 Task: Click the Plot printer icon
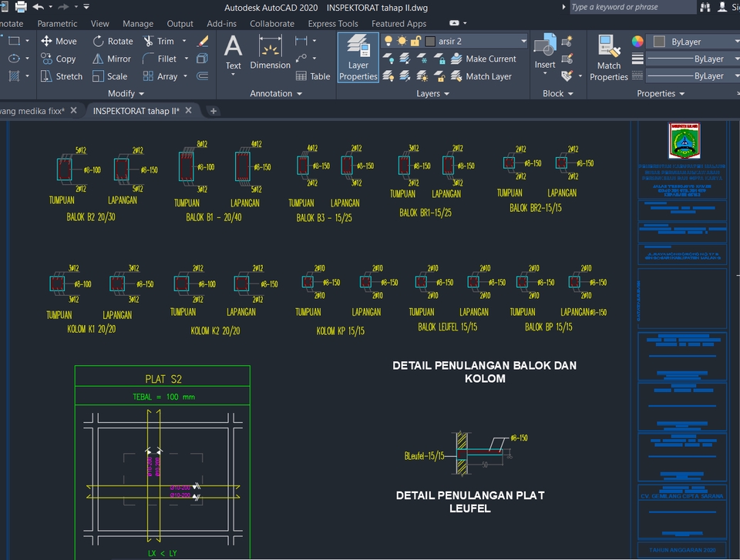[21, 7]
